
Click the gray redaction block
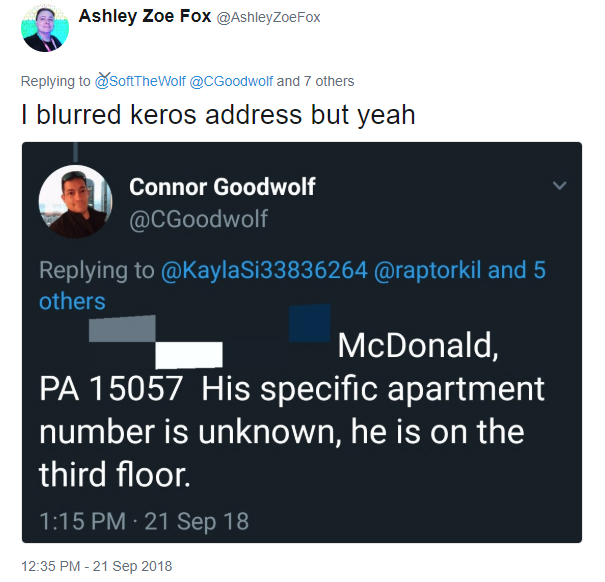tap(122, 328)
